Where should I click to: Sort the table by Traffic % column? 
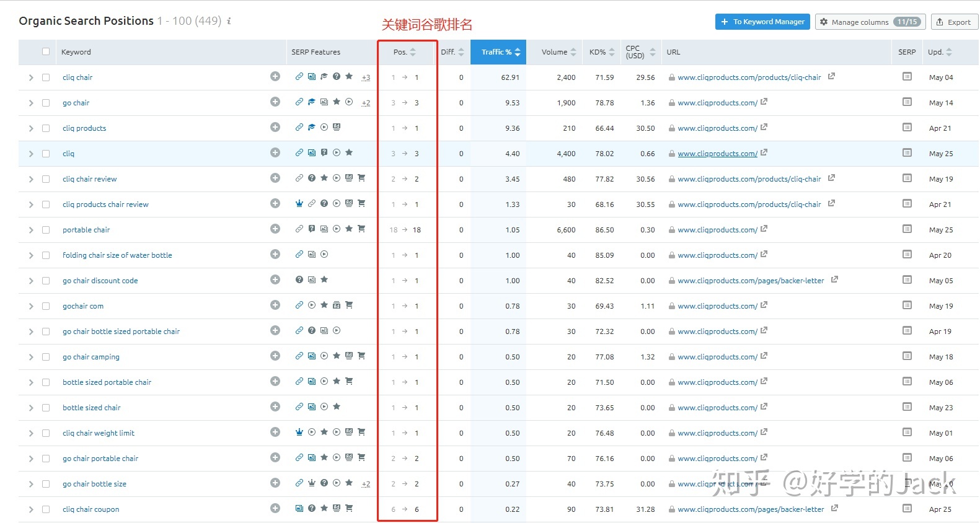tap(498, 52)
